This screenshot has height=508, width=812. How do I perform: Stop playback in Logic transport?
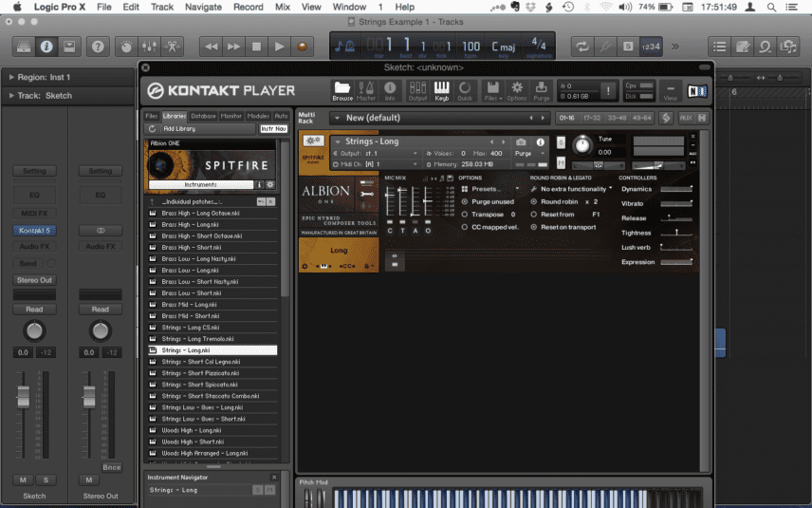[256, 47]
